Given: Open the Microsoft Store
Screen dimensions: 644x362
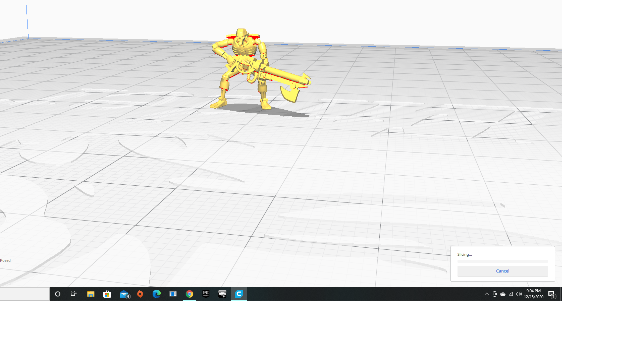Looking at the screenshot, I should 107,294.
